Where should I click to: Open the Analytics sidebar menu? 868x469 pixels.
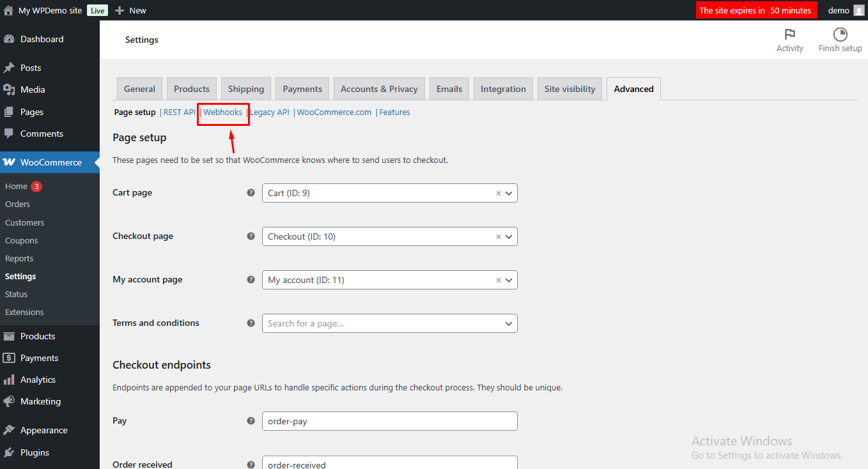[38, 380]
